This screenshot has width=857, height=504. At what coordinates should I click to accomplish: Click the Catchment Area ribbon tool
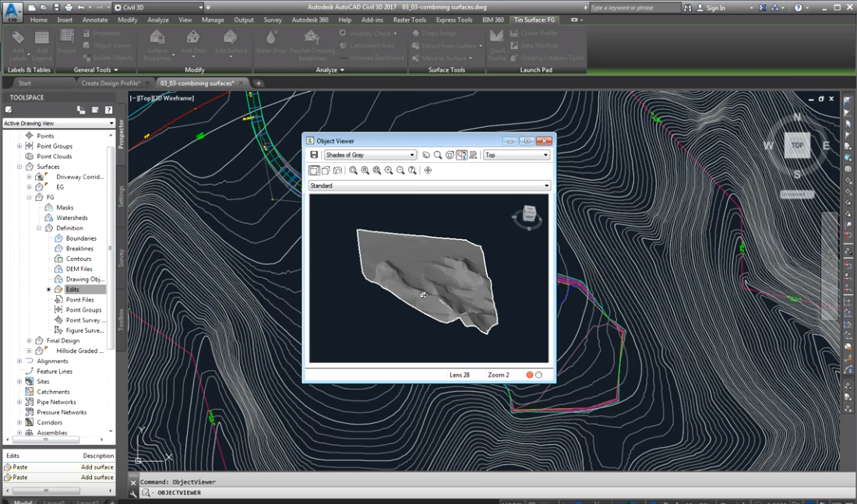point(366,45)
